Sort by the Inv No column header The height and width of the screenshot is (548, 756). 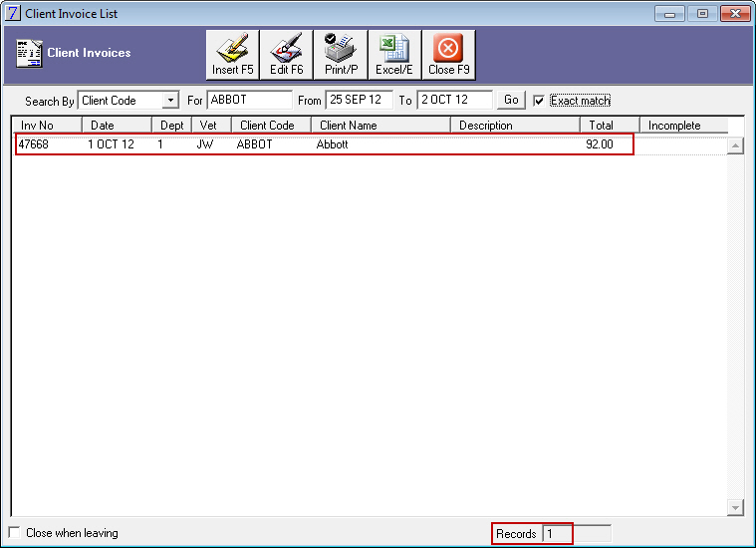(x=47, y=126)
